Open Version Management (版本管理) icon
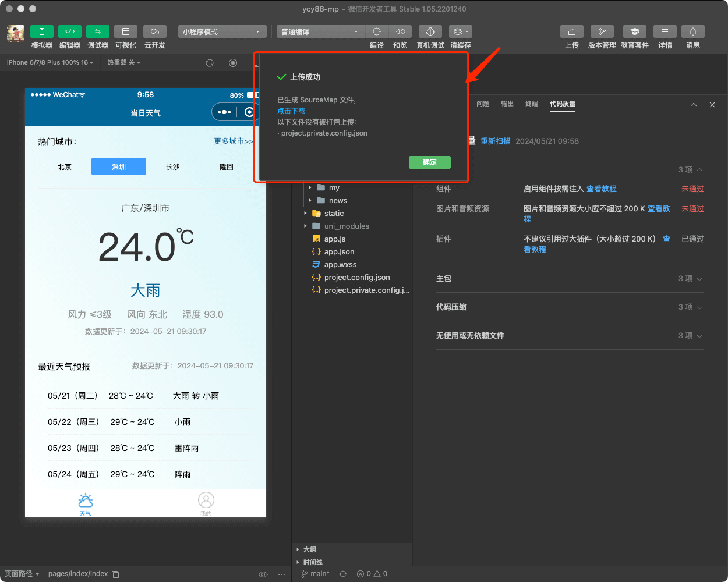 coord(602,32)
